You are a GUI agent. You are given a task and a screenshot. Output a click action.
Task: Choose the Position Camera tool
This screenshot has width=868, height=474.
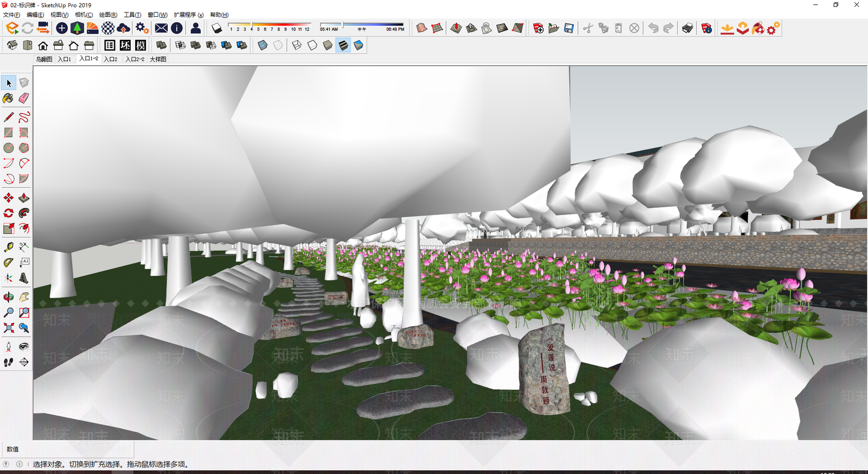click(9, 346)
